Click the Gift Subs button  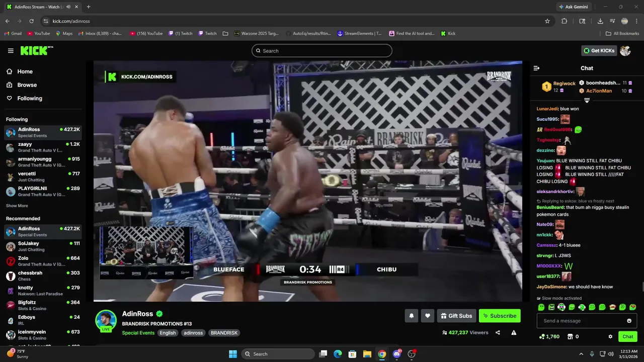tap(456, 316)
